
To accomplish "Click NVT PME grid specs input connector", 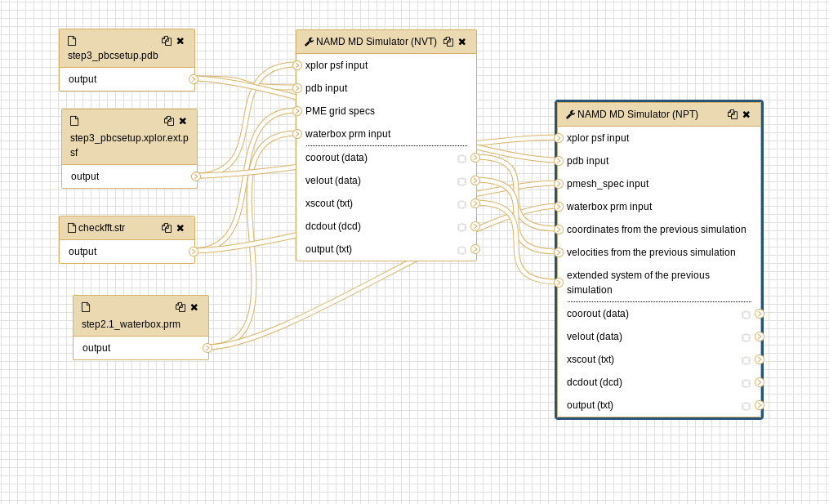I will click(x=297, y=111).
